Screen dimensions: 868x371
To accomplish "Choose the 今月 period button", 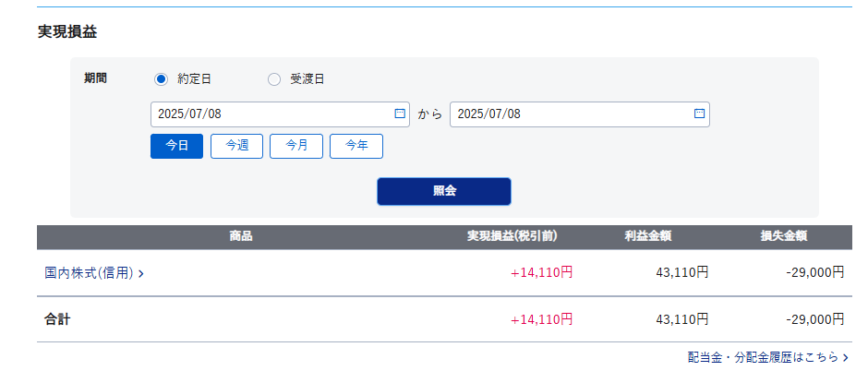I will tap(296, 146).
